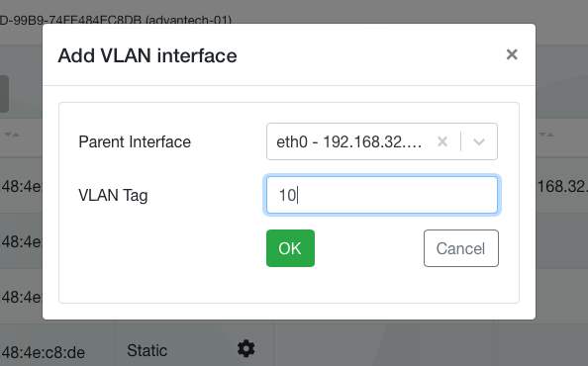Select the 48:4e:c8:de MAC address row
This screenshot has width=588, height=366.
[43, 352]
